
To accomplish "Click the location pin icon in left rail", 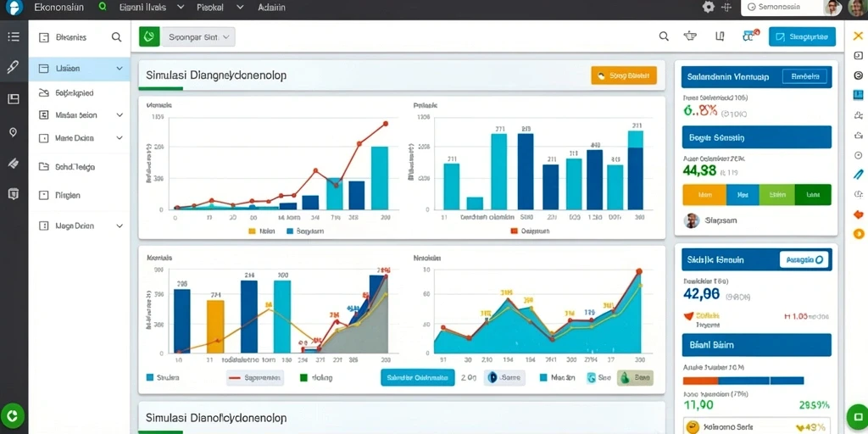I will coord(14,132).
